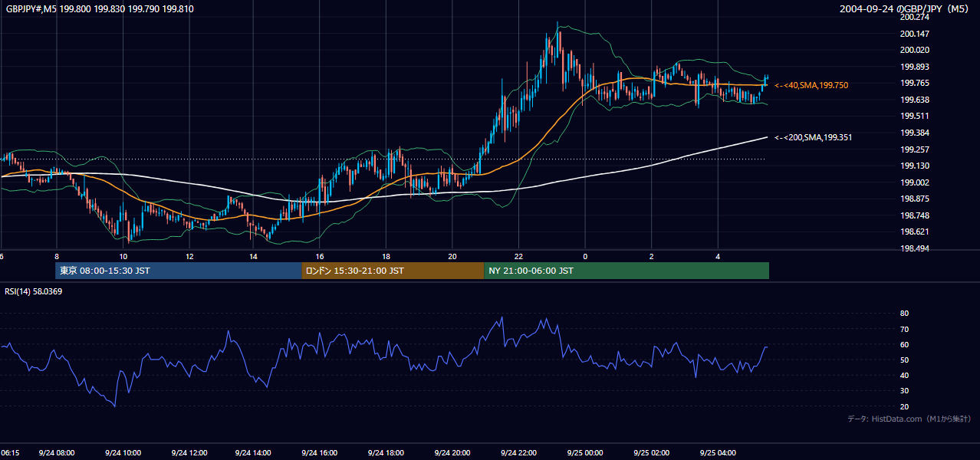The height and width of the screenshot is (460, 980).
Task: Click price axis value 198.621
Action: pyautogui.click(x=915, y=232)
